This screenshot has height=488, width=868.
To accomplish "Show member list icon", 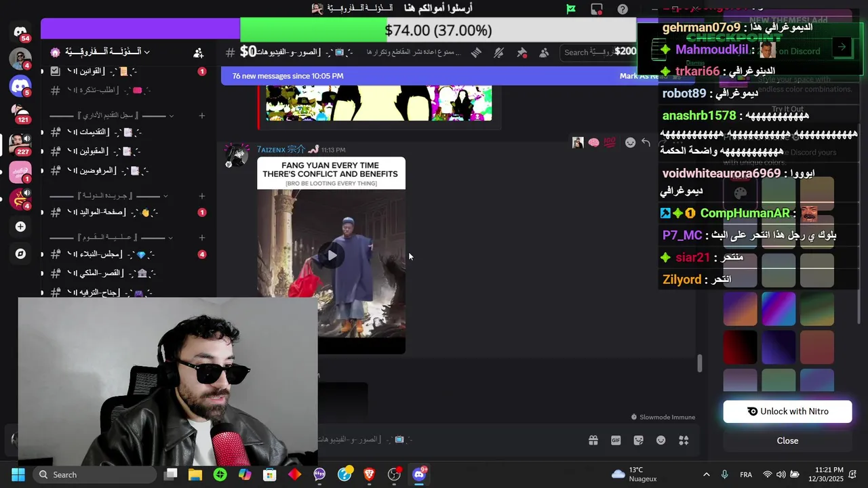I will point(544,52).
